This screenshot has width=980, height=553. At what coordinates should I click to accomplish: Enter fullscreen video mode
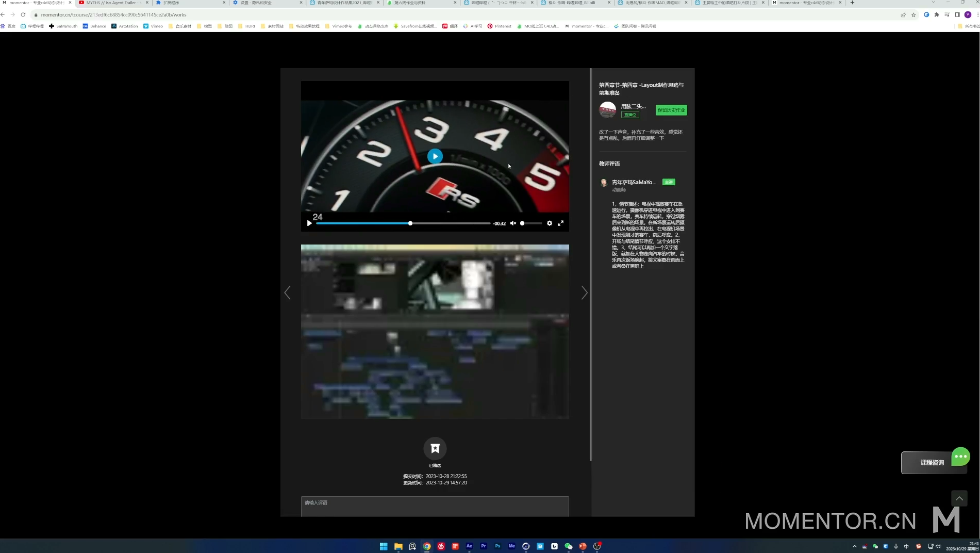click(560, 223)
